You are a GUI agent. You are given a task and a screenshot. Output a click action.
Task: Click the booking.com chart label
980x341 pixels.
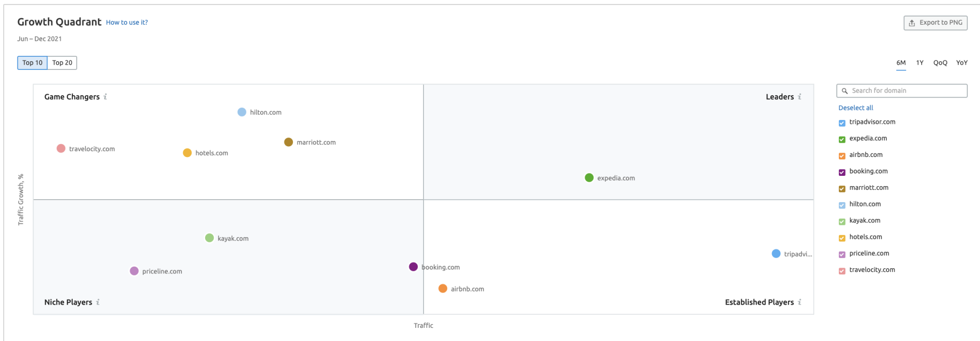[441, 267]
